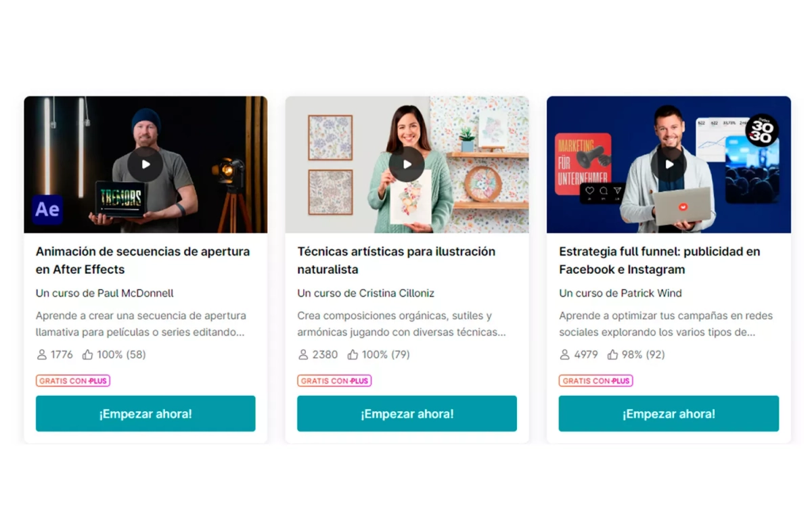The height and width of the screenshot is (512, 812).
Task: Click thumbs-up icon beside 98% (92)
Action: [x=612, y=354]
